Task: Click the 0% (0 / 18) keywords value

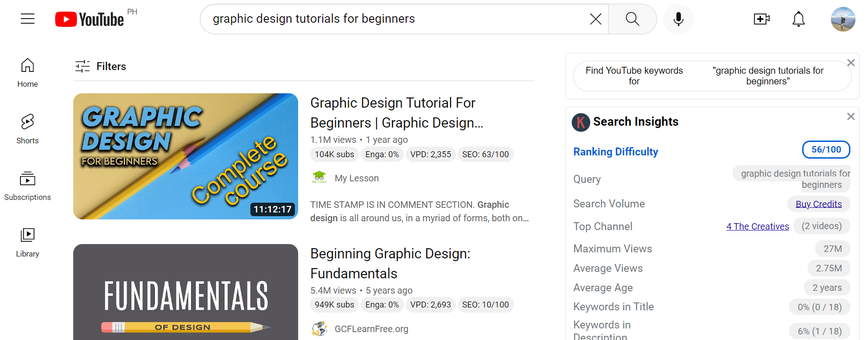Action: (820, 307)
